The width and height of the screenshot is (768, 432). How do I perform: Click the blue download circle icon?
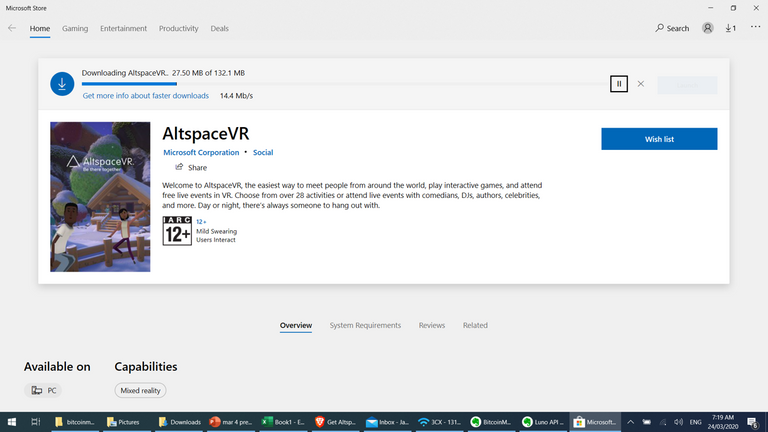pyautogui.click(x=62, y=84)
